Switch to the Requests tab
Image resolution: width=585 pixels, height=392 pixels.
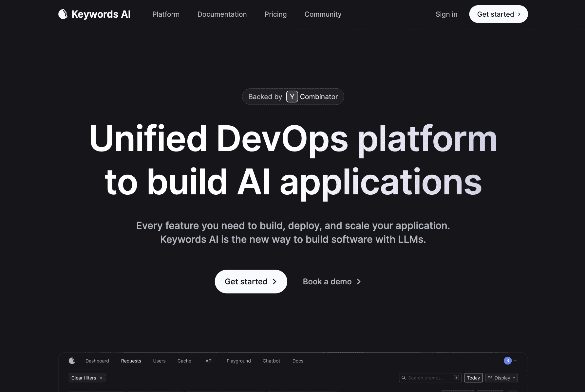(131, 361)
